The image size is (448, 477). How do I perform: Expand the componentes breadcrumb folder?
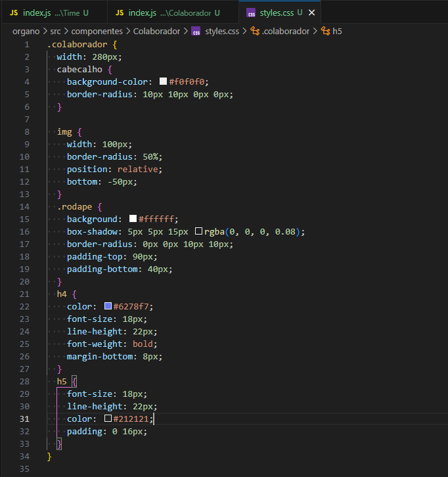(96, 31)
